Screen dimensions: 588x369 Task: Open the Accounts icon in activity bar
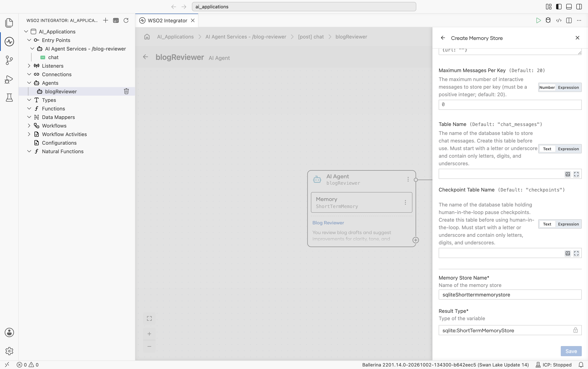coord(9,332)
